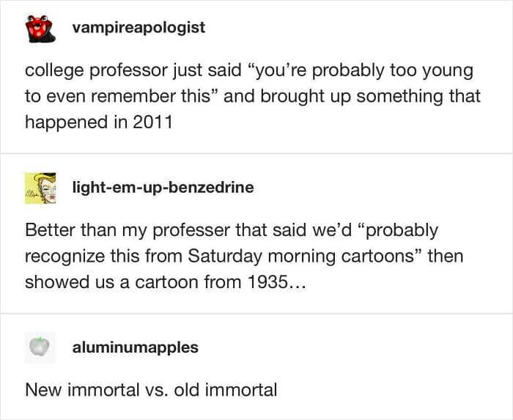Viewport: 513px width, 420px height.
Task: Click "you're probably too young" quote text
Action: click(361, 71)
